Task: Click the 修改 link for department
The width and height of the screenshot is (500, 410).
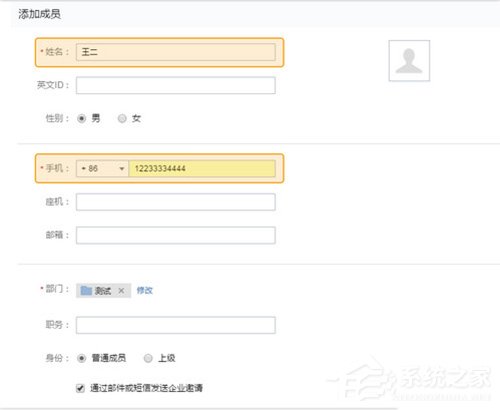Action: (x=145, y=290)
